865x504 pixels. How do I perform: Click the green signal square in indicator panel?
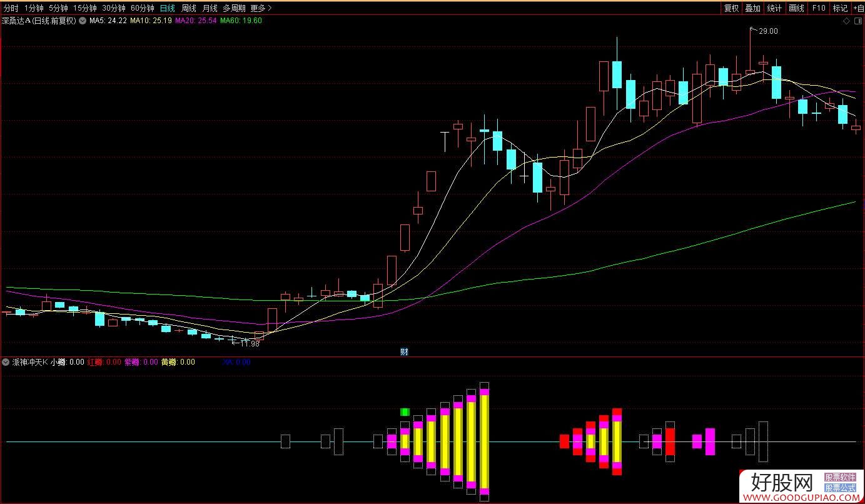[405, 412]
